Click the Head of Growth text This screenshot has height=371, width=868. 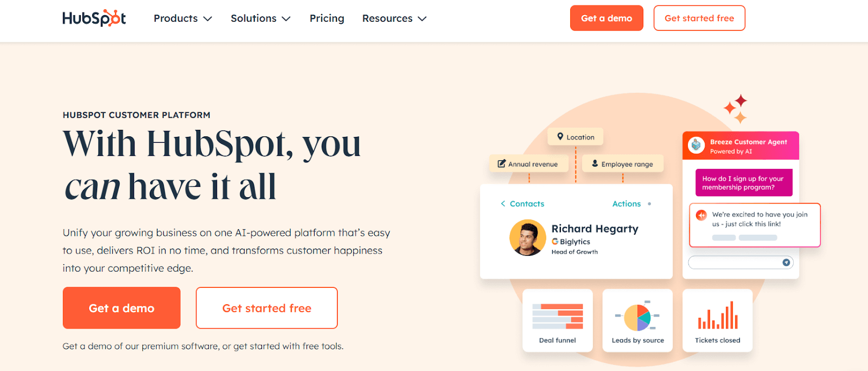pyautogui.click(x=575, y=252)
